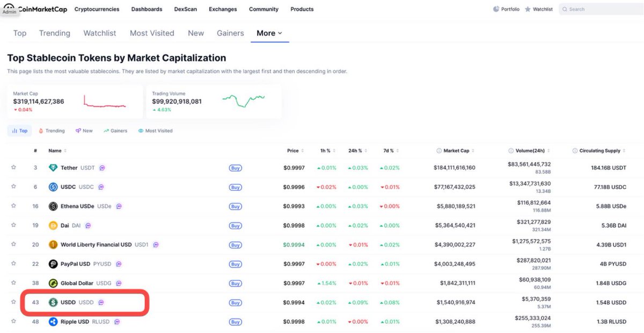Star the Dai row

coord(13,225)
